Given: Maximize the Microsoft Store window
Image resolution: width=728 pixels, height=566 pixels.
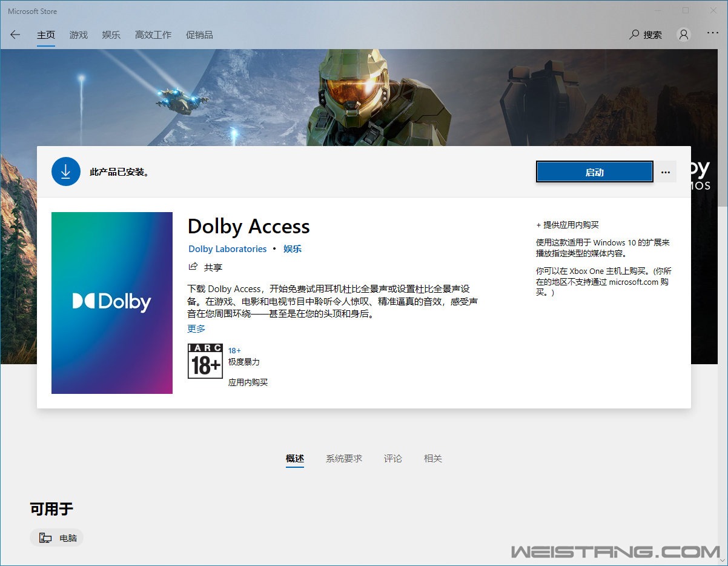Looking at the screenshot, I should (686, 10).
